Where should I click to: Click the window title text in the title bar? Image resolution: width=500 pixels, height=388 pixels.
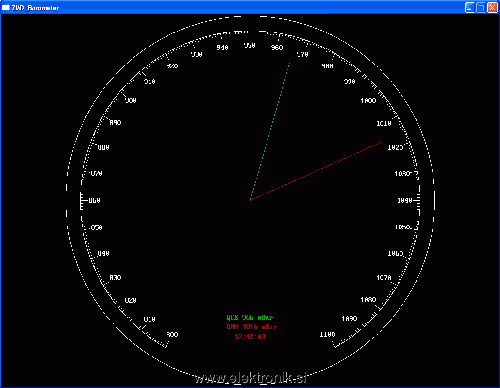[35, 8]
